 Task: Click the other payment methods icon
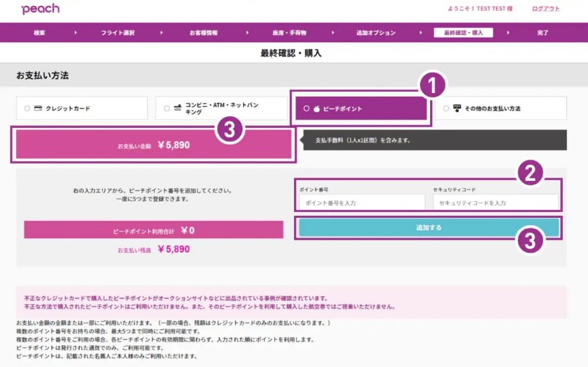pyautogui.click(x=457, y=108)
